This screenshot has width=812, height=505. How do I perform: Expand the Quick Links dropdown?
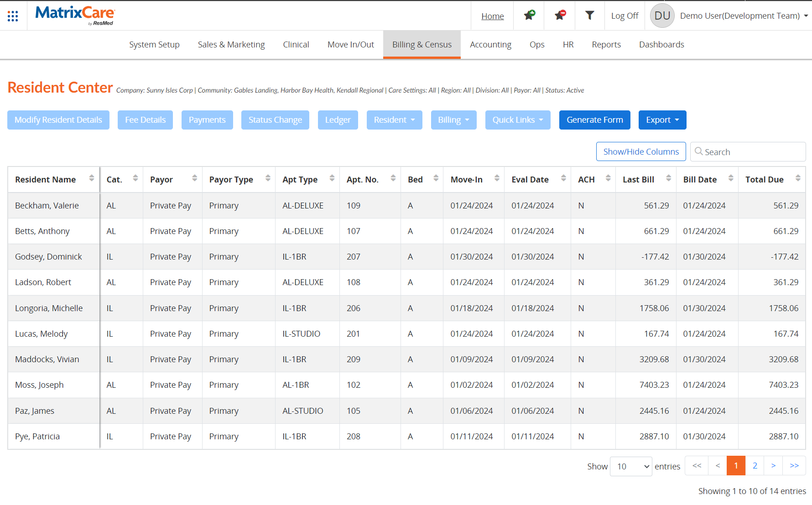(517, 120)
